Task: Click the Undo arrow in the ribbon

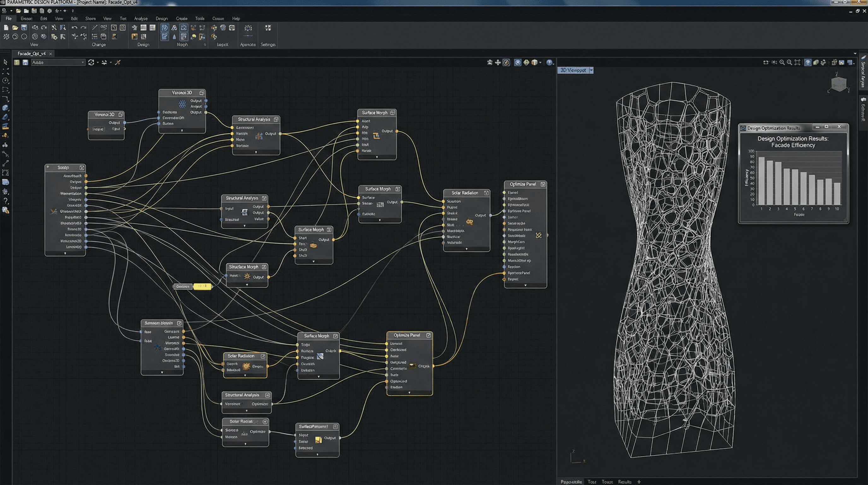Action: click(x=74, y=28)
